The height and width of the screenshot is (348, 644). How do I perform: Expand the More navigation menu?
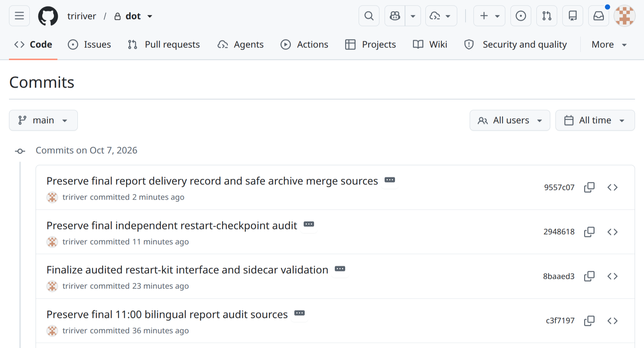coord(609,44)
